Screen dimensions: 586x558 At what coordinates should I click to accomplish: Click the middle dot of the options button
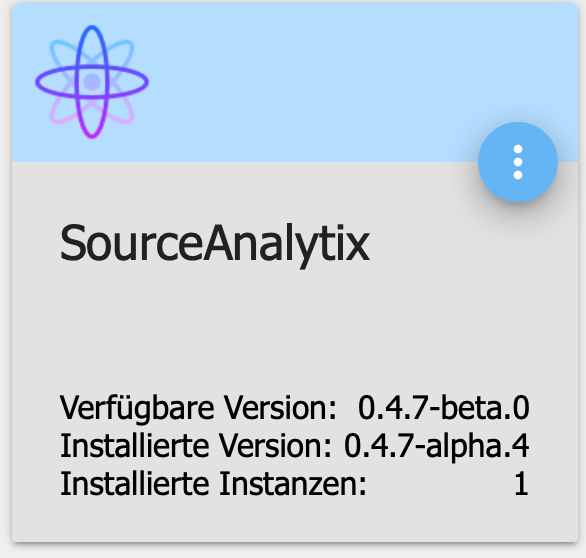(518, 162)
